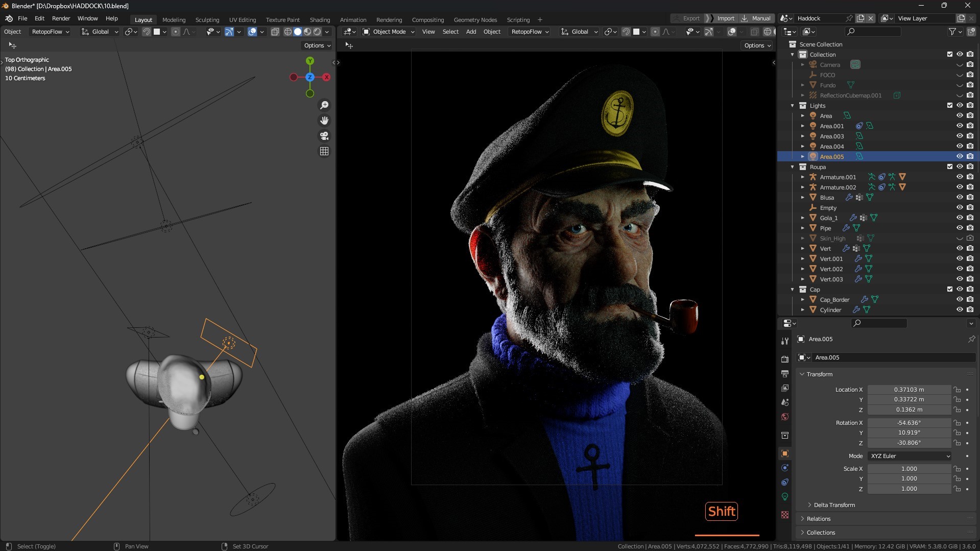The height and width of the screenshot is (551, 980).
Task: Open the File menu
Action: click(x=22, y=18)
